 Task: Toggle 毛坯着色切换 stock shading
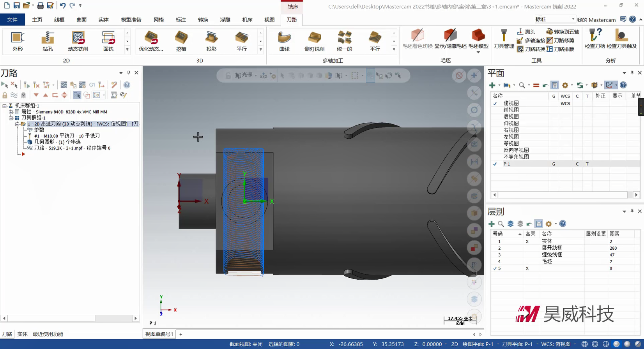pyautogui.click(x=418, y=39)
